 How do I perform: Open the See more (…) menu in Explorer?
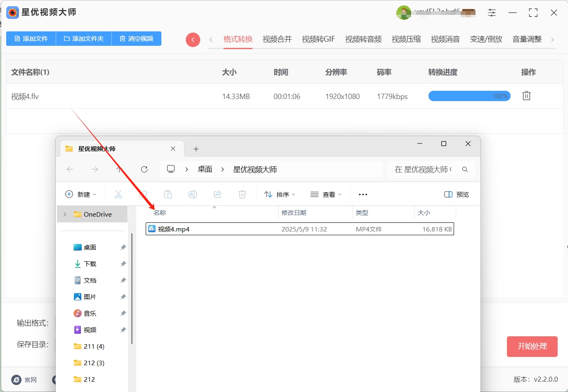(x=363, y=194)
